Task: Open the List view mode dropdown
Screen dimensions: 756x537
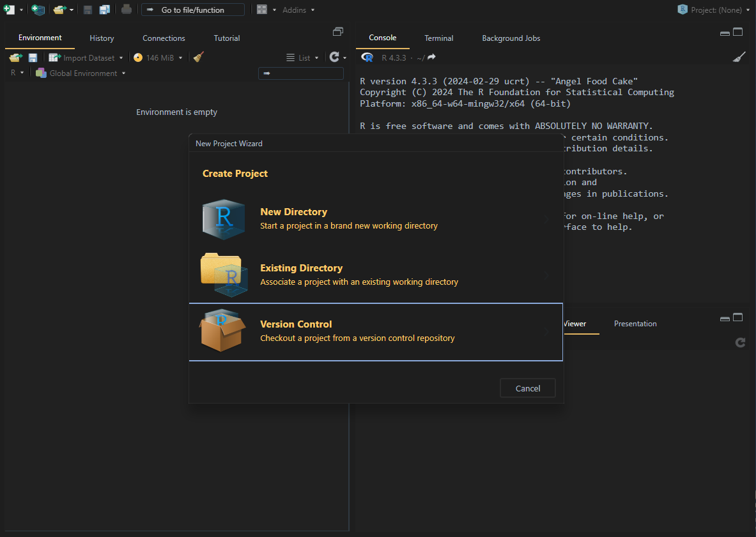Action: 302,58
